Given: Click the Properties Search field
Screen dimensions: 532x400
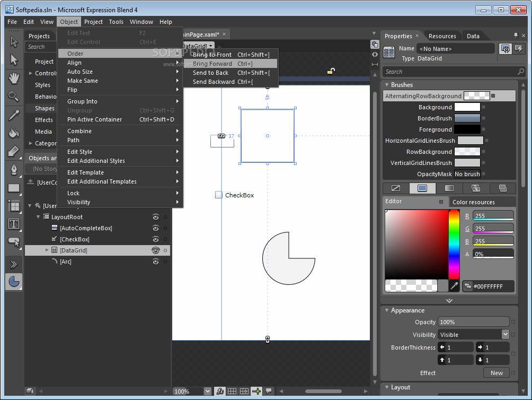Looking at the screenshot, I should point(454,72).
